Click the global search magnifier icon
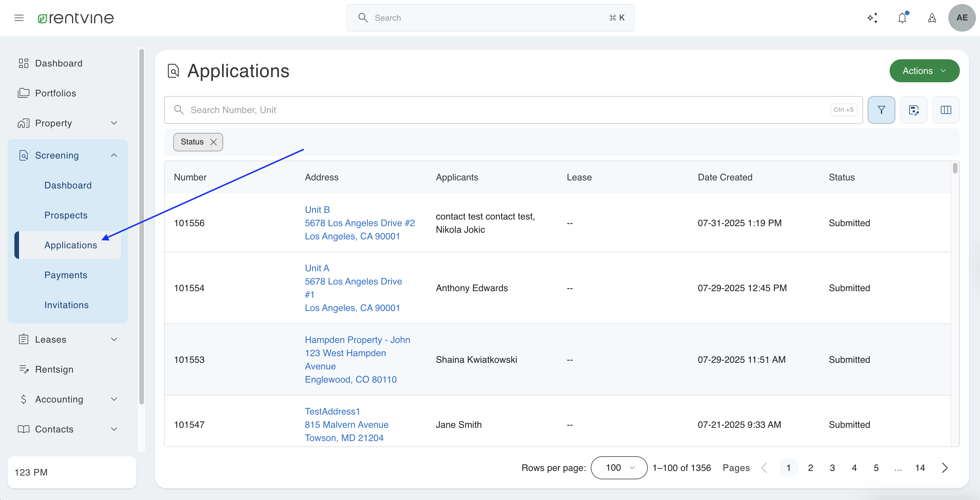This screenshot has width=980, height=500. click(363, 18)
